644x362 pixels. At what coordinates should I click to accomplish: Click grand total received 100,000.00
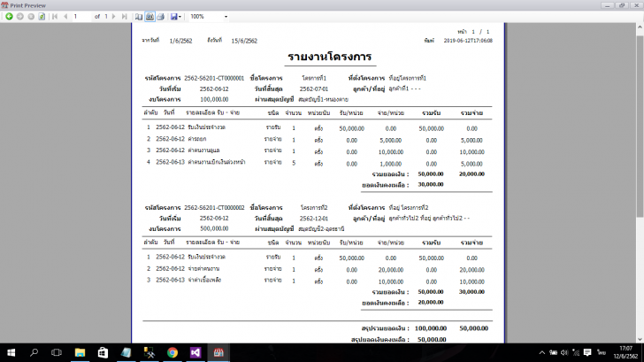[431, 328]
